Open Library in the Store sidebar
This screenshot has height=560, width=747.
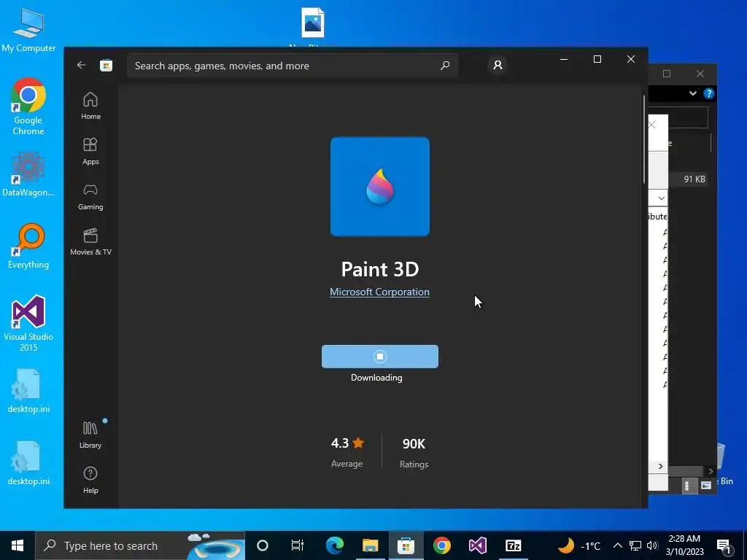pyautogui.click(x=90, y=435)
